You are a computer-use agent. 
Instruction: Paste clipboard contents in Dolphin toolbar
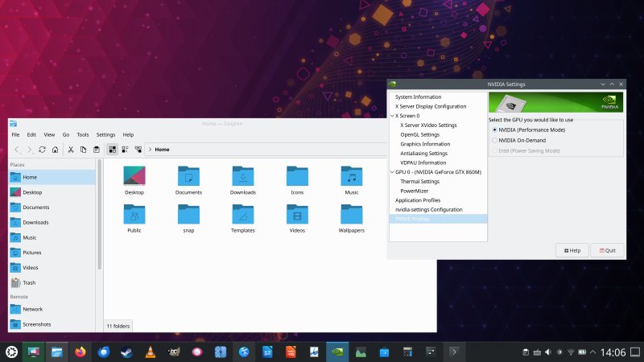pos(97,150)
